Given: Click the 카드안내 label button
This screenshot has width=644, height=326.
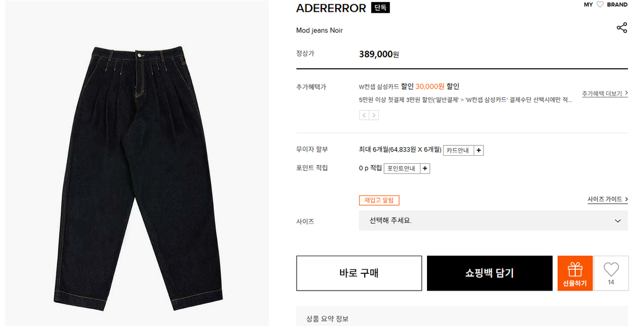Looking at the screenshot, I should click(x=458, y=151).
